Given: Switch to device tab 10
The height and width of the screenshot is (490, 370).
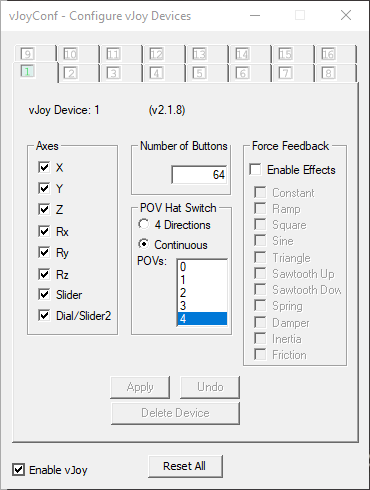Looking at the screenshot, I should coord(78,54).
